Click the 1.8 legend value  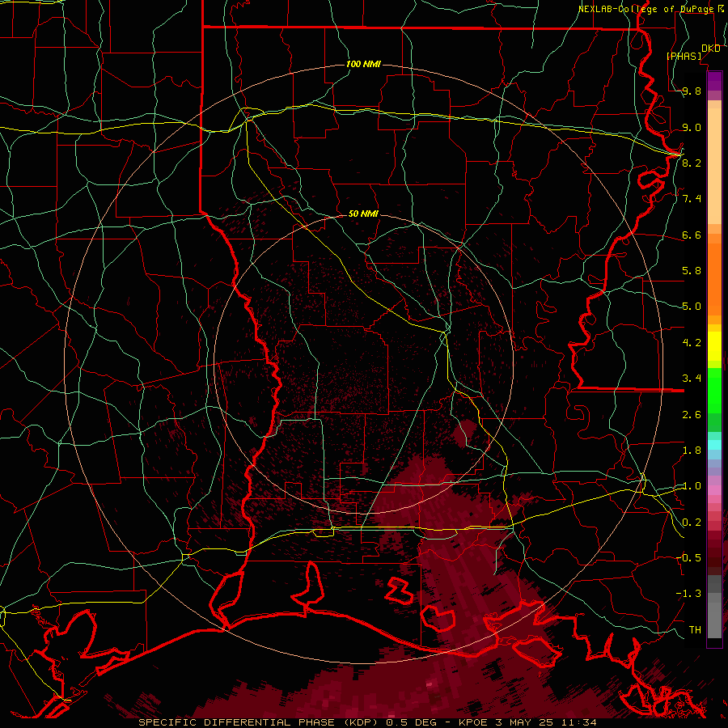coord(692,451)
